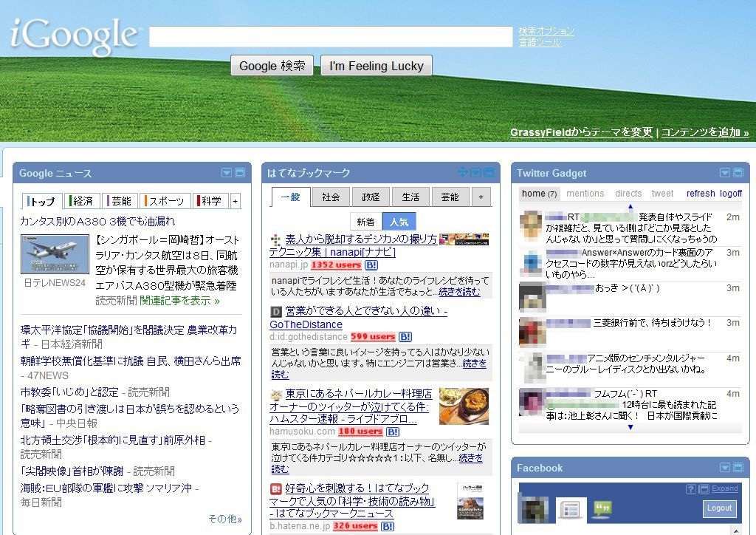
Task: Click logoff in Twitter Gadget
Action: [731, 194]
